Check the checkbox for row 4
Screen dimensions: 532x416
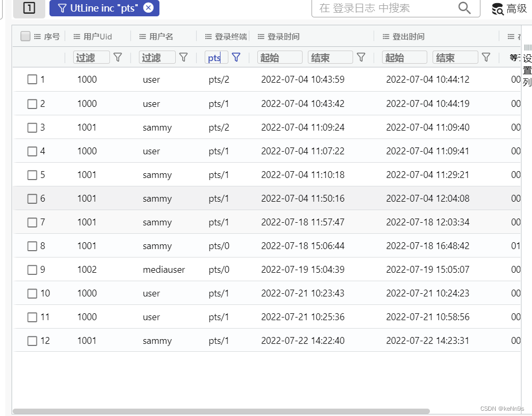click(x=32, y=151)
